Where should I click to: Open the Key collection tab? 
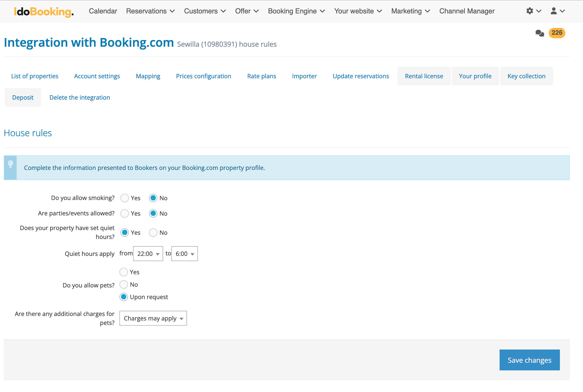pos(526,76)
